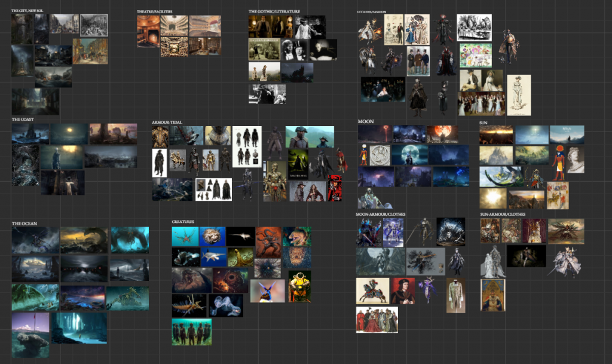The width and height of the screenshot is (612, 364).
Task: Select the "ARMOUR-TIDAL" heading
Action: click(167, 122)
